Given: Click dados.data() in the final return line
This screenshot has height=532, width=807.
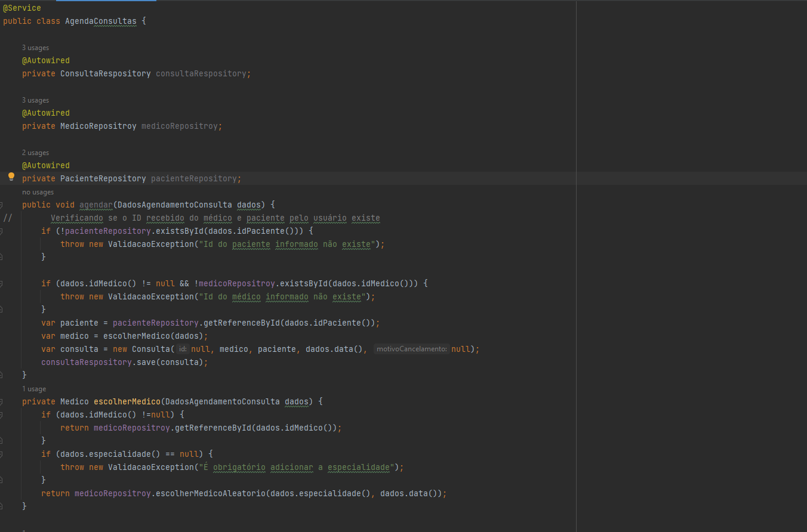Looking at the screenshot, I should click(x=409, y=493).
